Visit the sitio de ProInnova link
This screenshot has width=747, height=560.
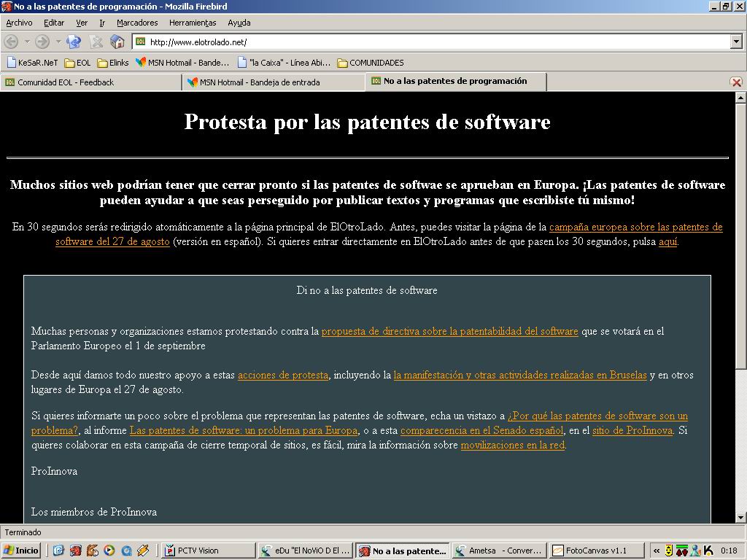(x=632, y=430)
